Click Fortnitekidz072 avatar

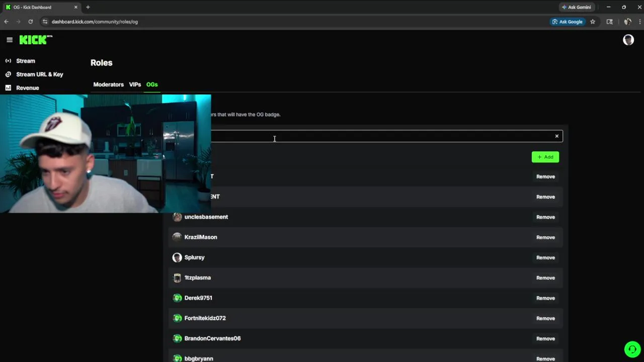[x=177, y=318]
